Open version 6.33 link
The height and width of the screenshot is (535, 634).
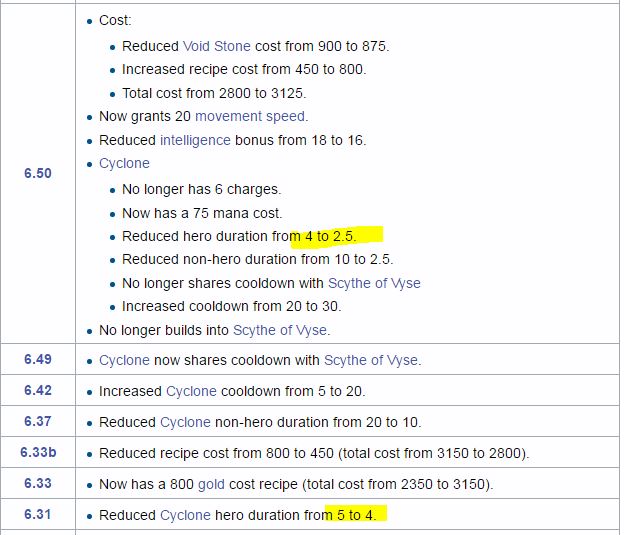tap(38, 483)
